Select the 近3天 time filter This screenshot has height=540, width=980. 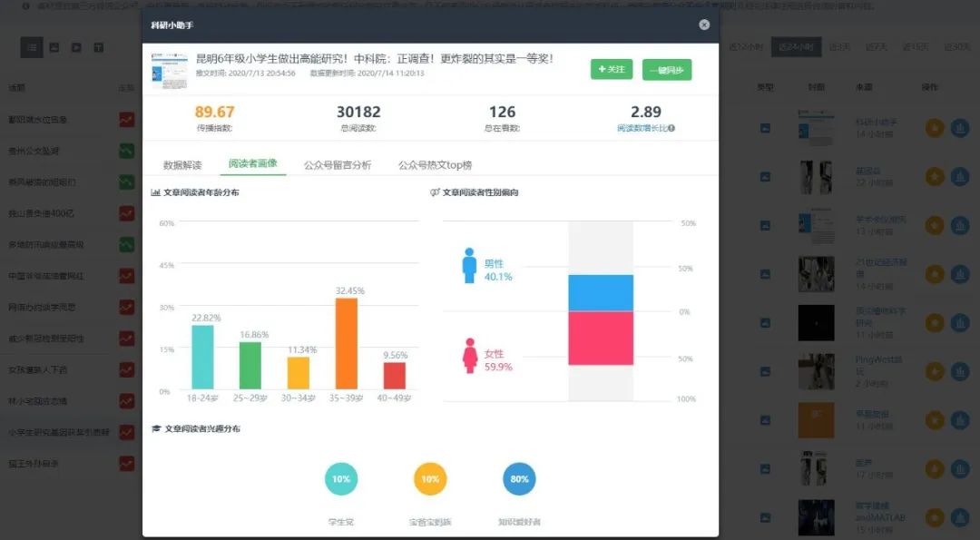(x=839, y=47)
